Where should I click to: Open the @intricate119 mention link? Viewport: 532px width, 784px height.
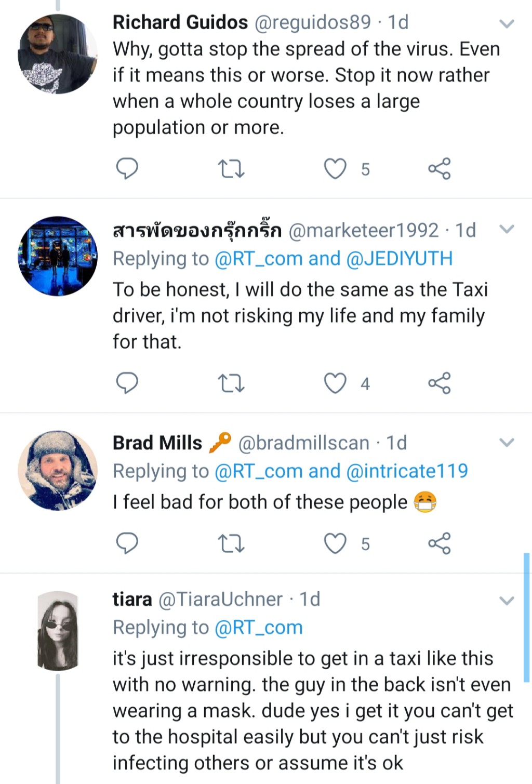pos(407,471)
